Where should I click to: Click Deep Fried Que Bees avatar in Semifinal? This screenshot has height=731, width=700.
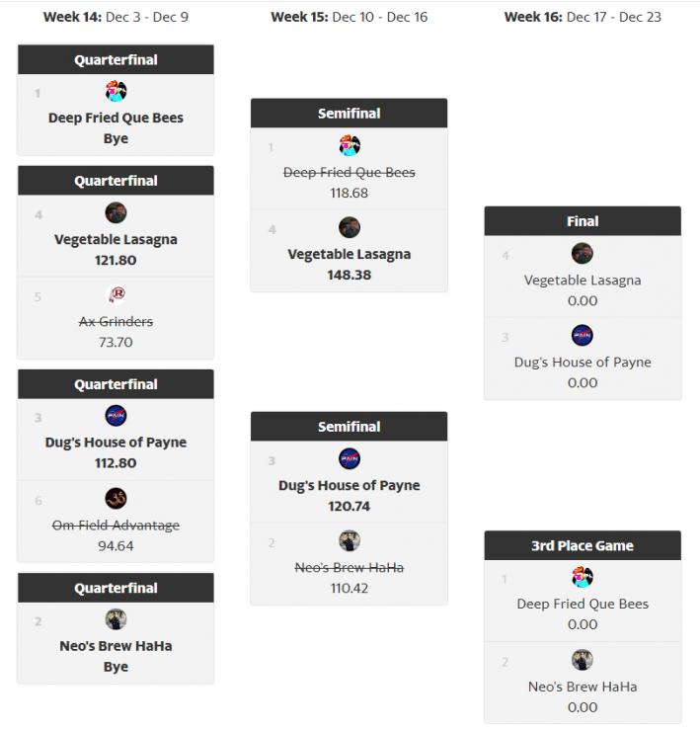tap(350, 145)
